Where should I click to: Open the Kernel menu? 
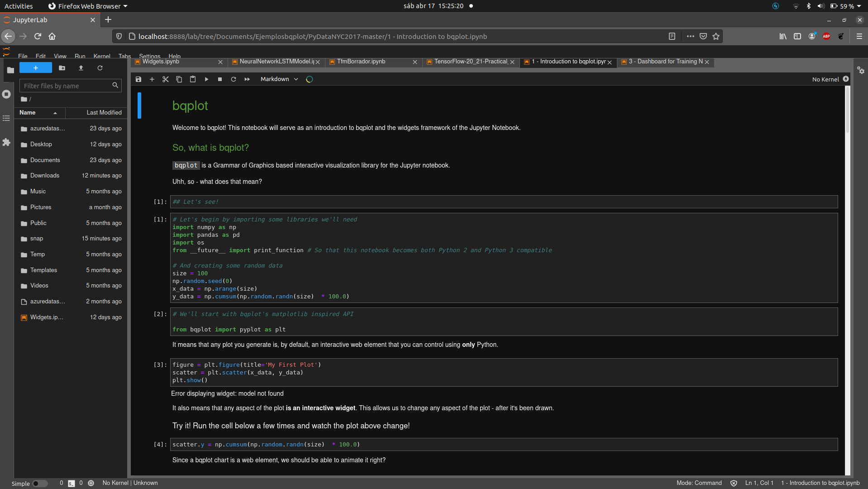101,56
